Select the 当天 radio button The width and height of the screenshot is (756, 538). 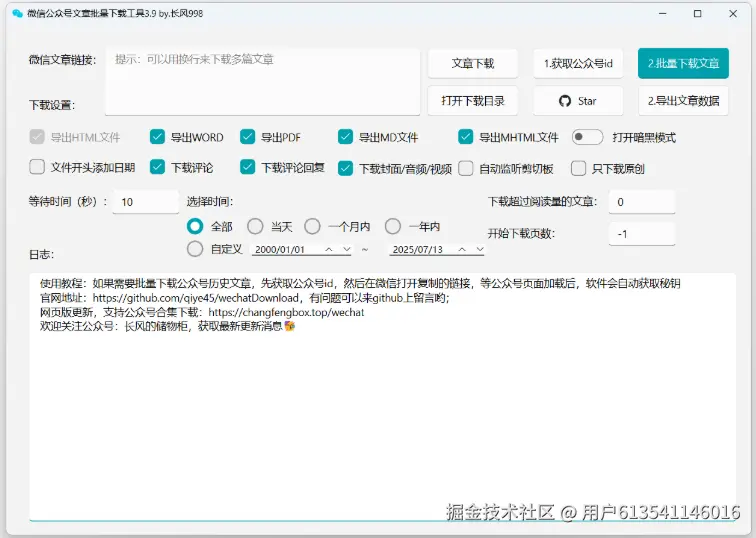click(x=255, y=226)
